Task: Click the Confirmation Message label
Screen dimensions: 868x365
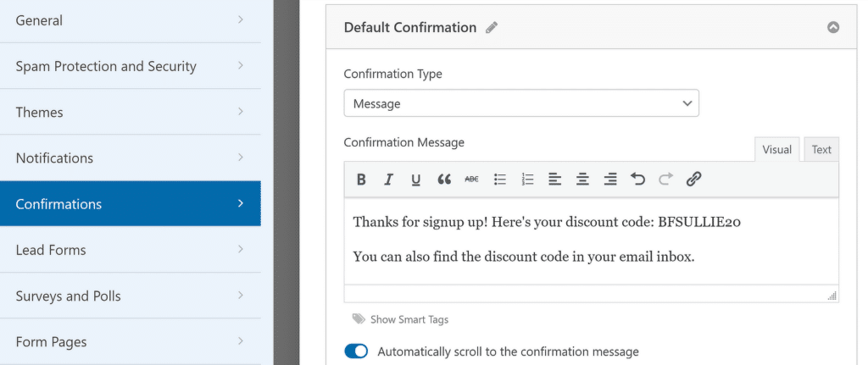Action: [404, 142]
